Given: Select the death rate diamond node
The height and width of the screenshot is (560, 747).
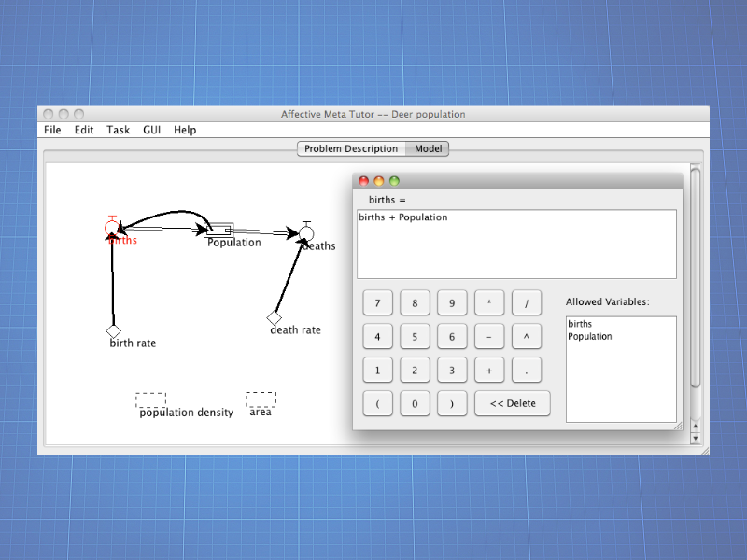Looking at the screenshot, I should 274,317.
